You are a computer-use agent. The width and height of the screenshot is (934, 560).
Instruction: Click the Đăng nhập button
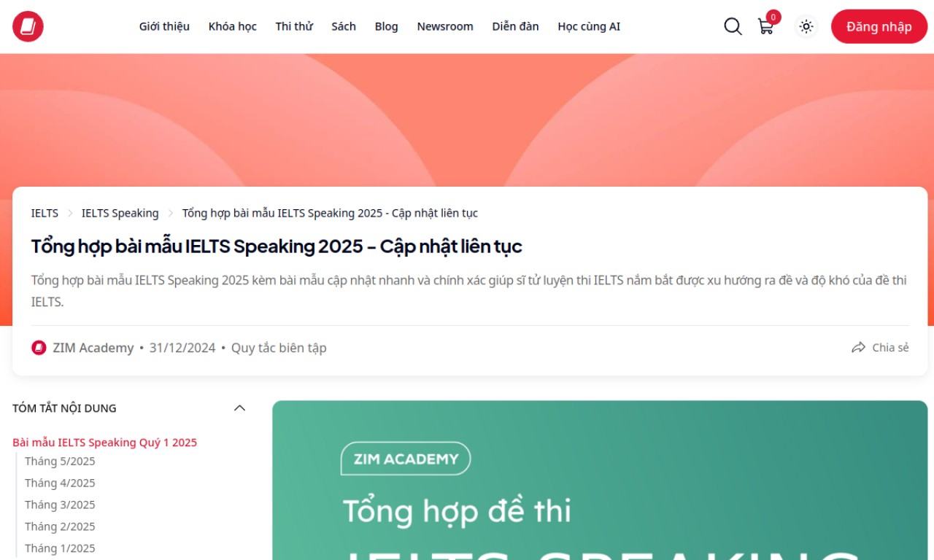(x=879, y=26)
